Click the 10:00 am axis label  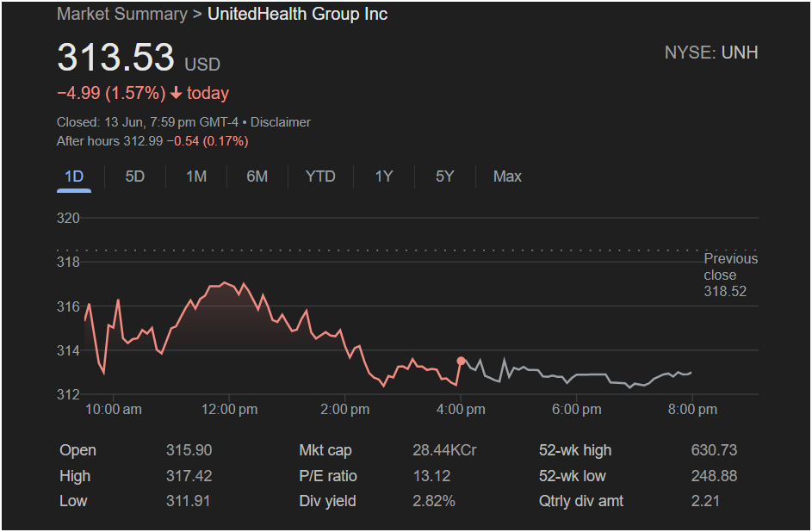114,410
